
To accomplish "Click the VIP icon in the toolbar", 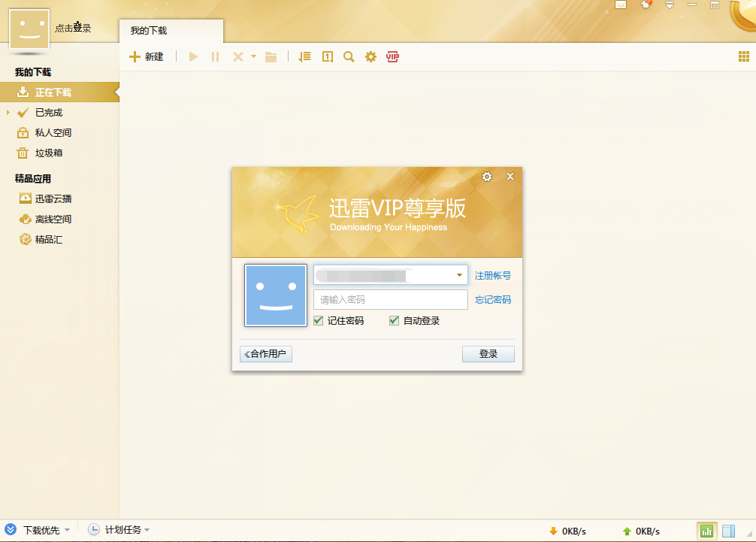I will (392, 56).
